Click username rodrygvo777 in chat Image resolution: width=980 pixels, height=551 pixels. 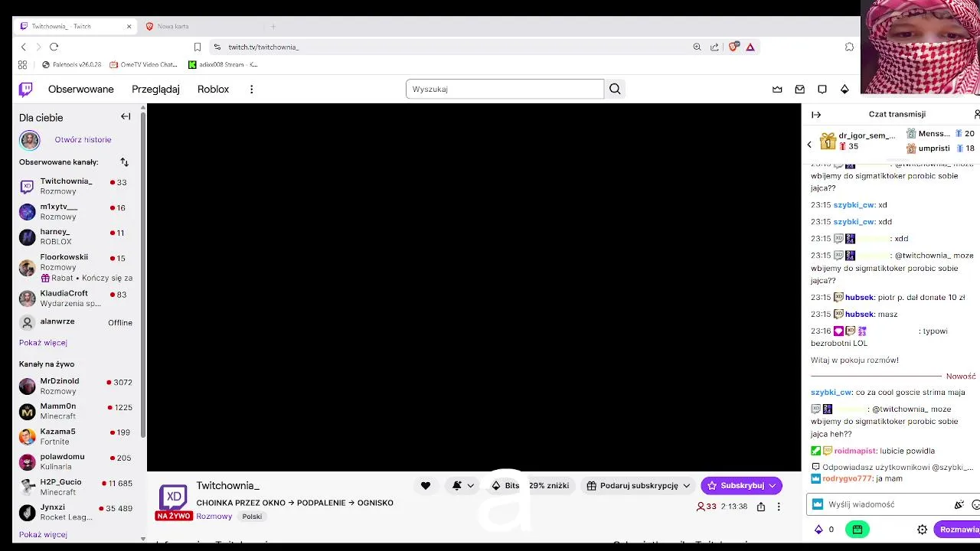tap(848, 479)
